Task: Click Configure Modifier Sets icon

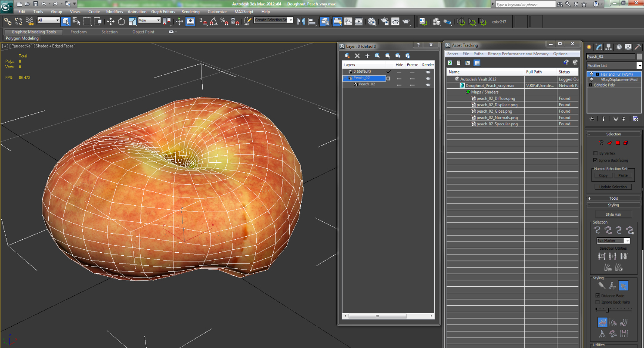Action: coord(636,119)
